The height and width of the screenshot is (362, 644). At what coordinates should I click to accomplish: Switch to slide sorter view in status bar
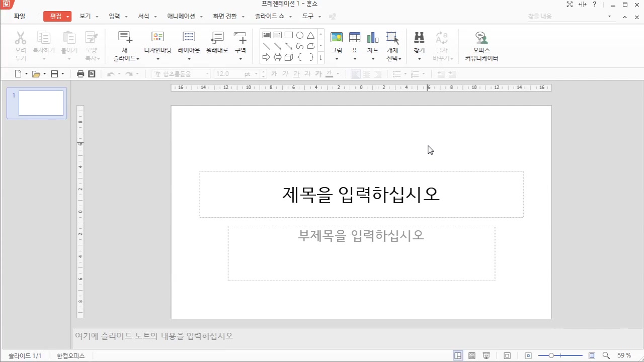471,355
